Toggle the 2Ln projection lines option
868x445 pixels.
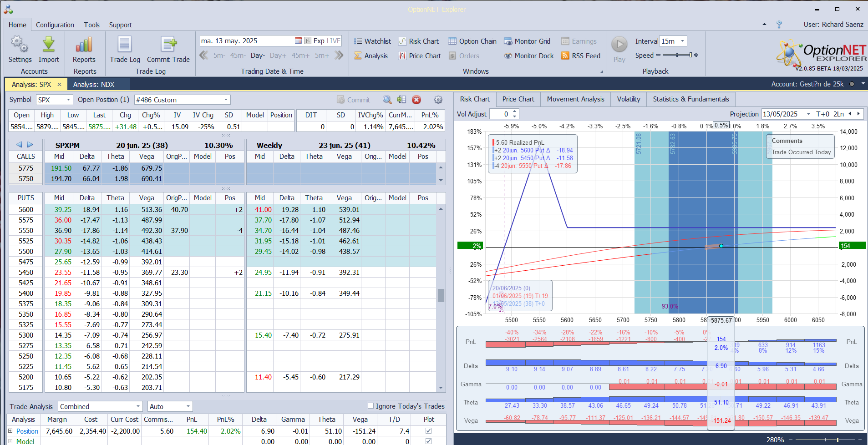[838, 114]
